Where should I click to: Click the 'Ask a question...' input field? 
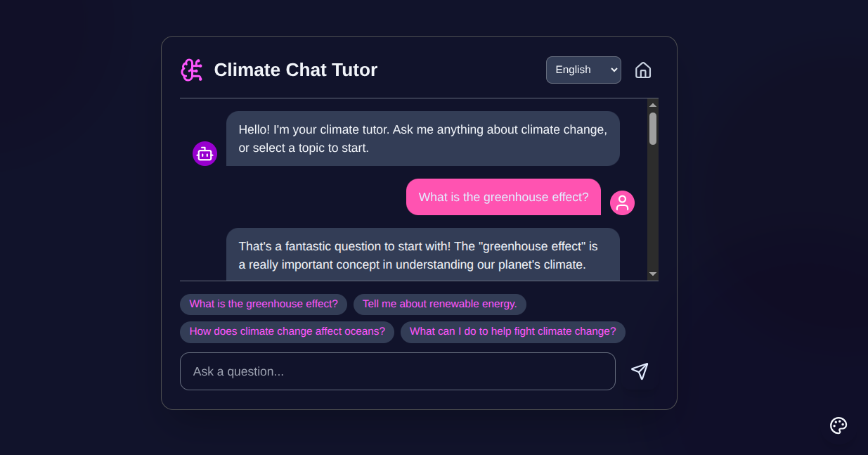coord(398,371)
